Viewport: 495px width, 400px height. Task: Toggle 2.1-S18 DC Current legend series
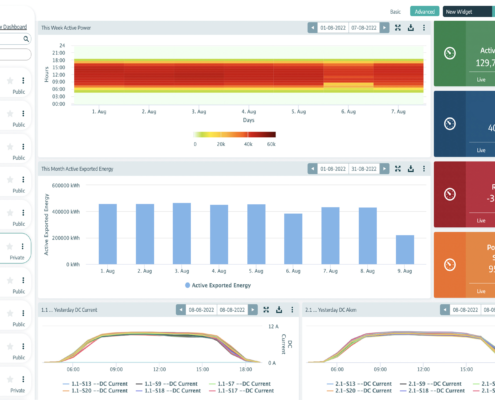pyautogui.click(x=432, y=390)
